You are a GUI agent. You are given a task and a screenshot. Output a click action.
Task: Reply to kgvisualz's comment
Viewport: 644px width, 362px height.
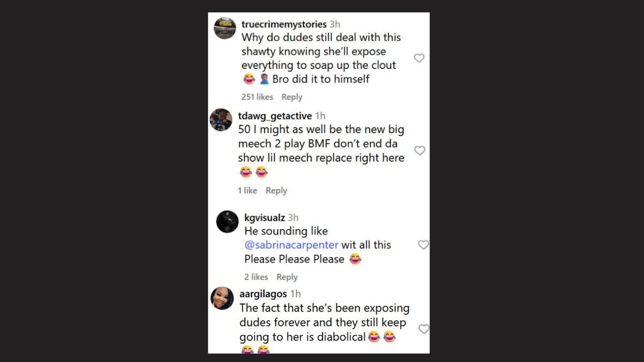click(287, 277)
